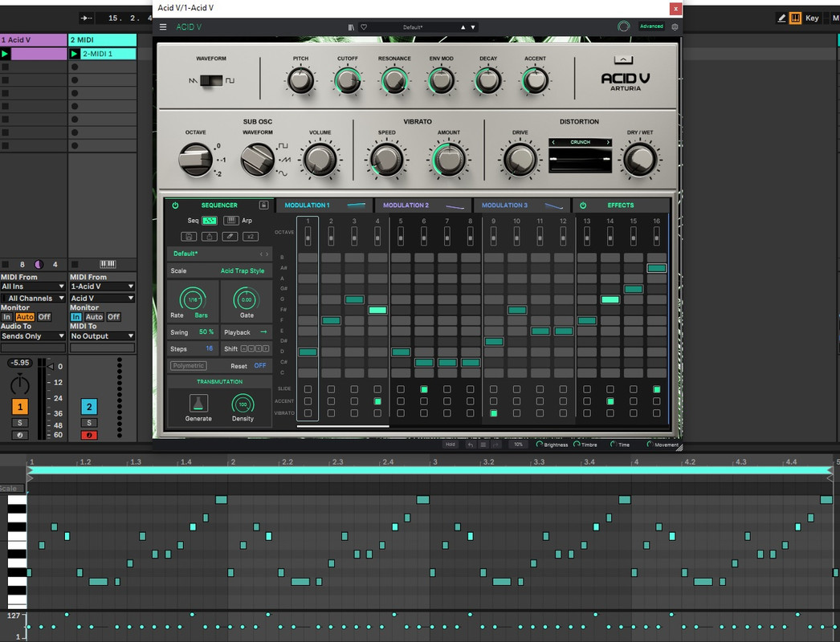Toggle the Polymetric button
840x642 pixels.
189,366
